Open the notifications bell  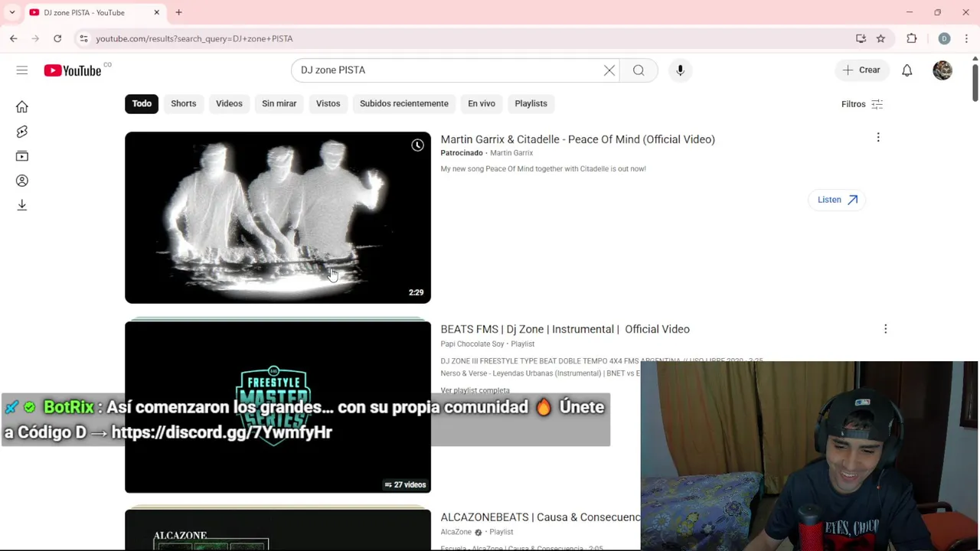tap(906, 70)
